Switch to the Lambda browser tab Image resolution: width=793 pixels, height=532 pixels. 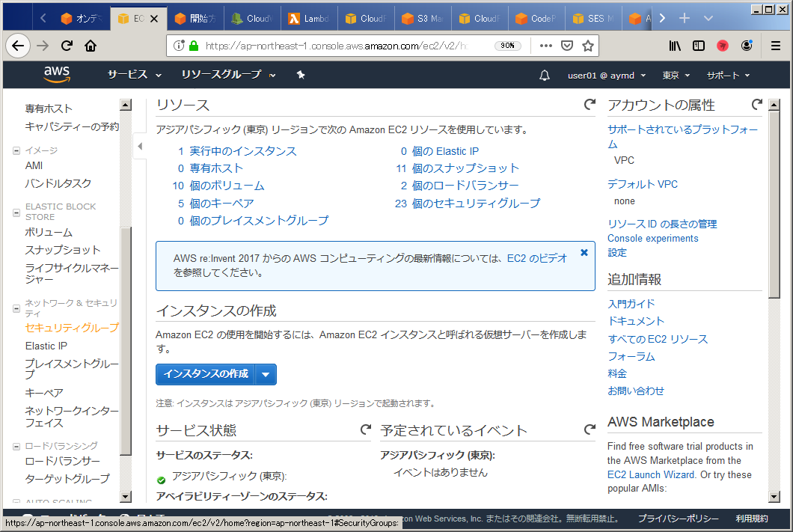tap(309, 19)
